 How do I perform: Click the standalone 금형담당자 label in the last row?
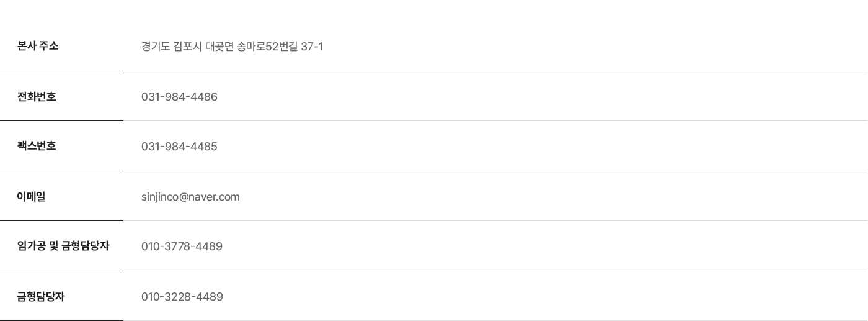tap(41, 296)
